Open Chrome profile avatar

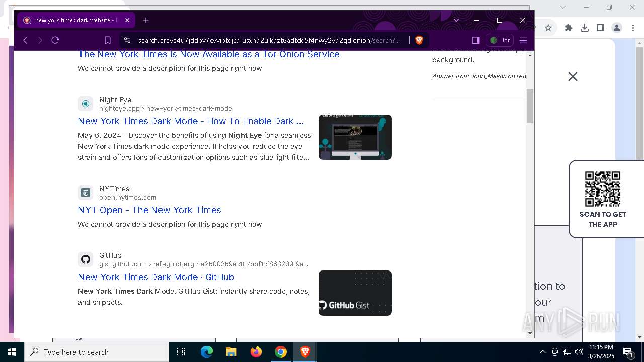617,28
